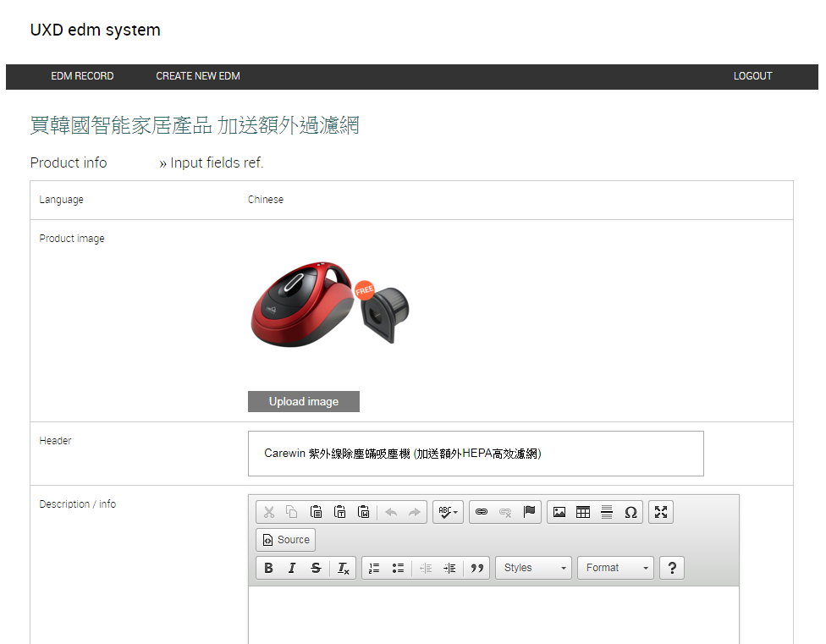Insert special character using omega icon

631,512
